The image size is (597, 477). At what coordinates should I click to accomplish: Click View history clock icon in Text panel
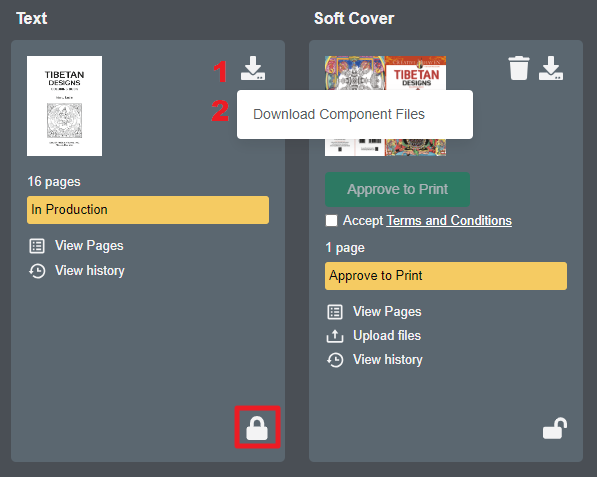tap(37, 271)
